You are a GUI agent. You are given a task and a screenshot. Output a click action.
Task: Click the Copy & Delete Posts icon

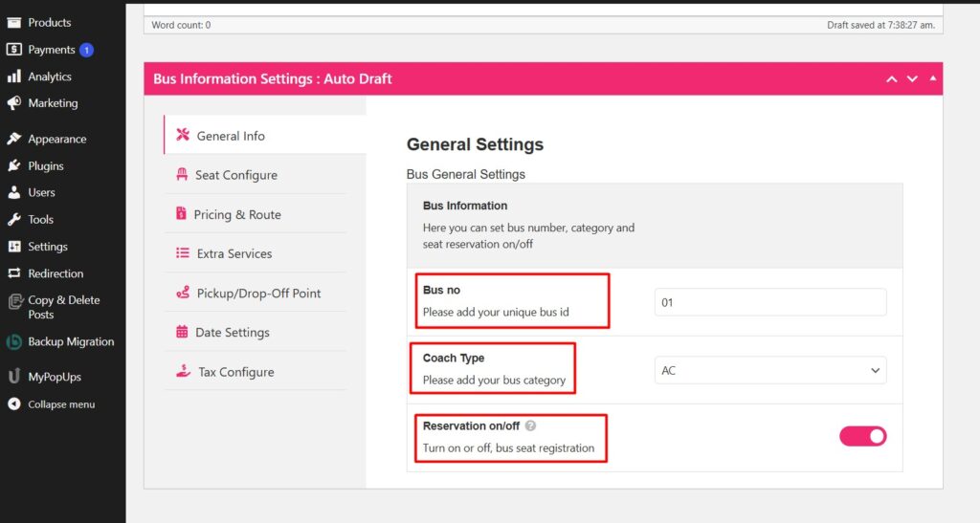click(x=15, y=302)
